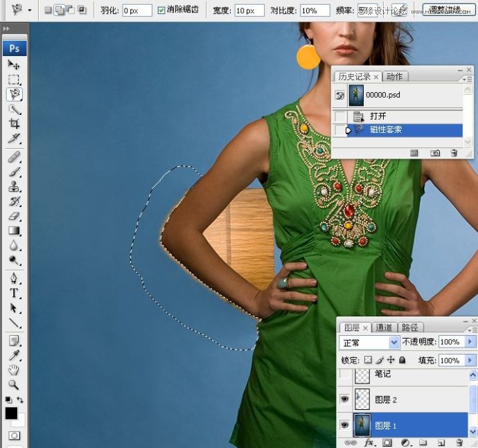Viewport: 478px width, 448px height.
Task: Select the Zoom tool
Action: [x=14, y=384]
